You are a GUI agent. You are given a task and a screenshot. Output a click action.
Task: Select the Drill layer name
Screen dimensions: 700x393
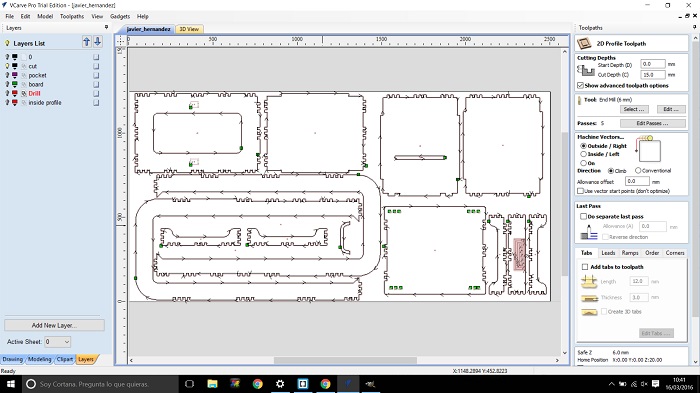tap(34, 93)
